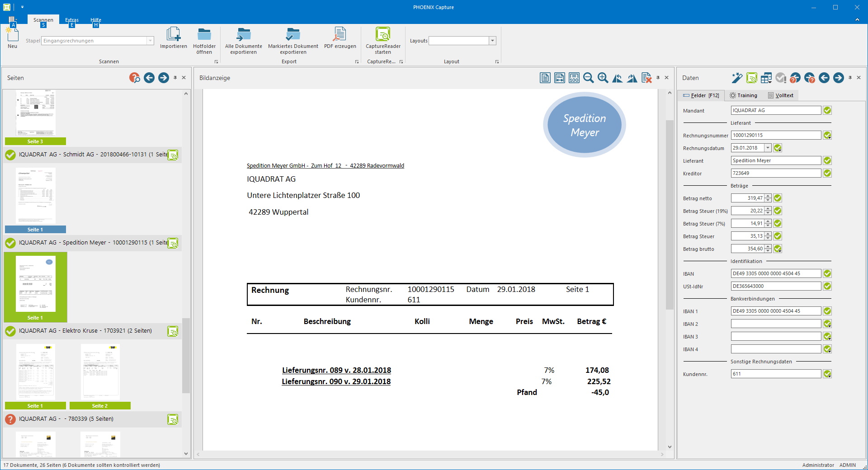868x470 pixels.
Task: Click the Seiten panel vertical scrollbar
Action: pyautogui.click(x=186, y=355)
